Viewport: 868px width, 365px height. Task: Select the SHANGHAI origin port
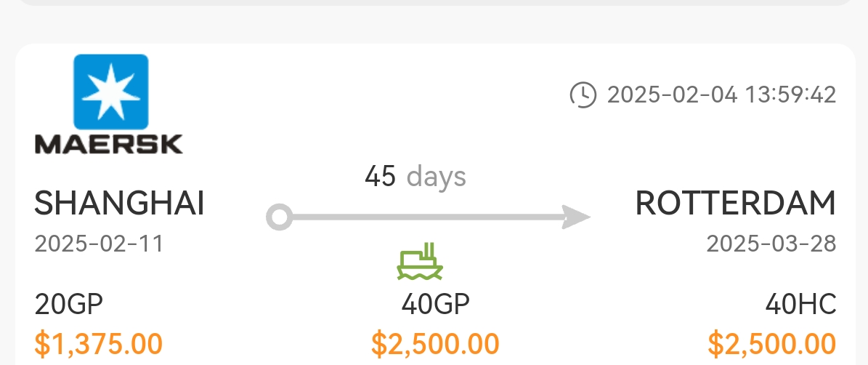tap(120, 204)
